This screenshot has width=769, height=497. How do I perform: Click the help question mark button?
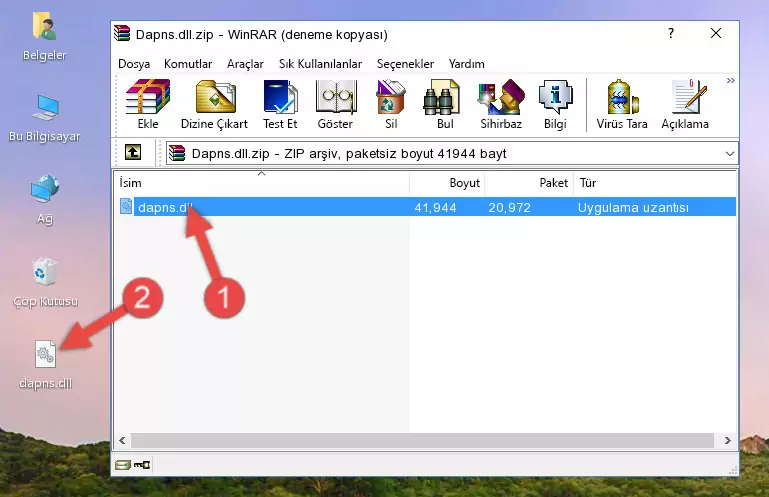click(x=671, y=33)
